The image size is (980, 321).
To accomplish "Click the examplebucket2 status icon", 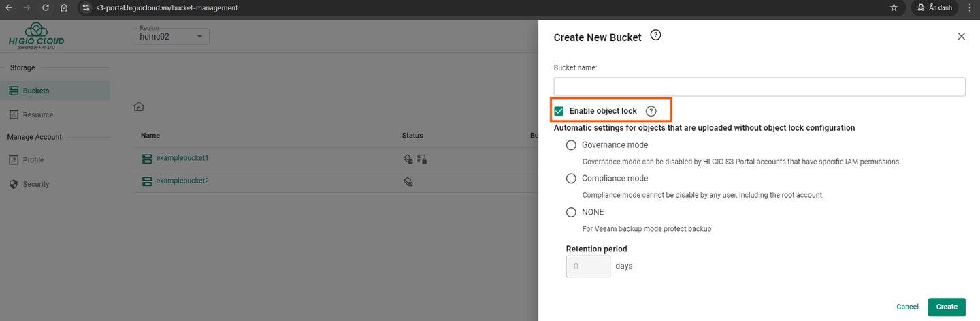I will (x=408, y=181).
